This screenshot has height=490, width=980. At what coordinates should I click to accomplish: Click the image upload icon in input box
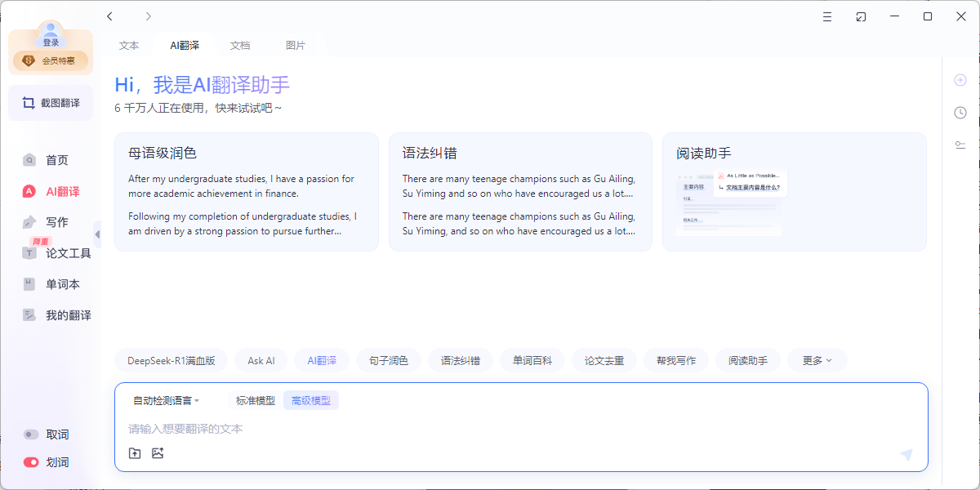(x=158, y=453)
